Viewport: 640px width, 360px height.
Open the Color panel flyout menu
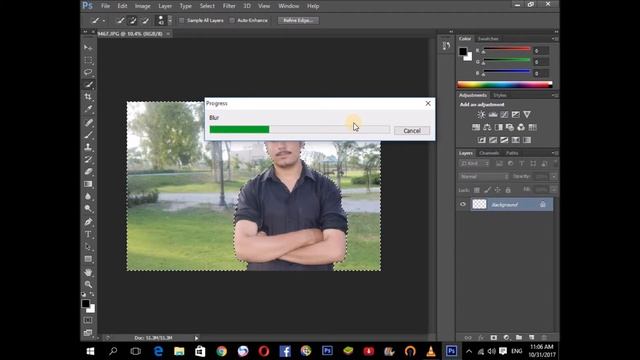tap(555, 39)
